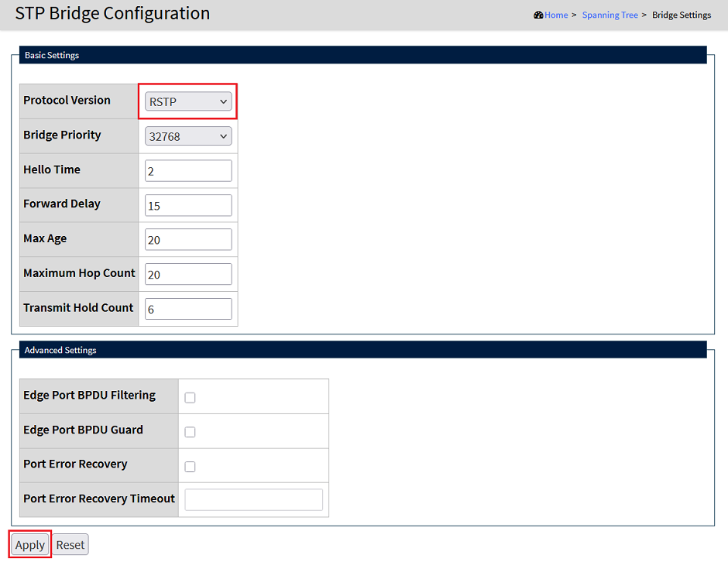The width and height of the screenshot is (728, 562).
Task: Open the Spanning Tree breadcrumb link
Action: pos(610,15)
